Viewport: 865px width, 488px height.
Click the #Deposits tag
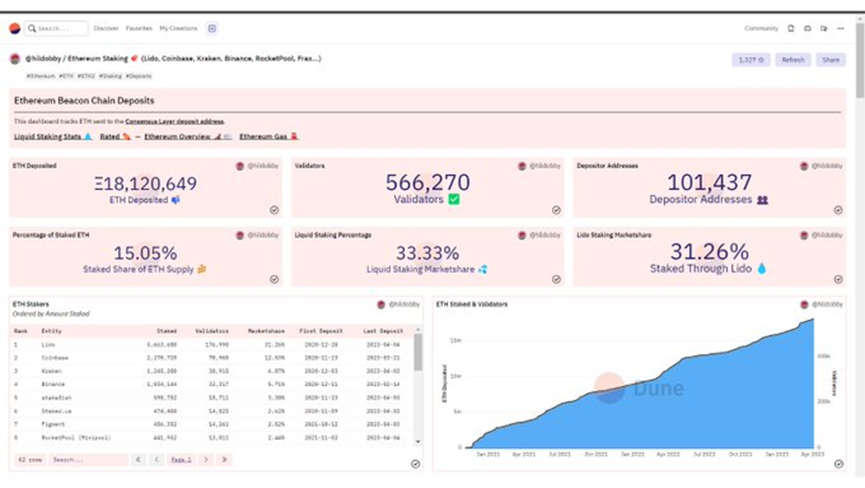[138, 76]
